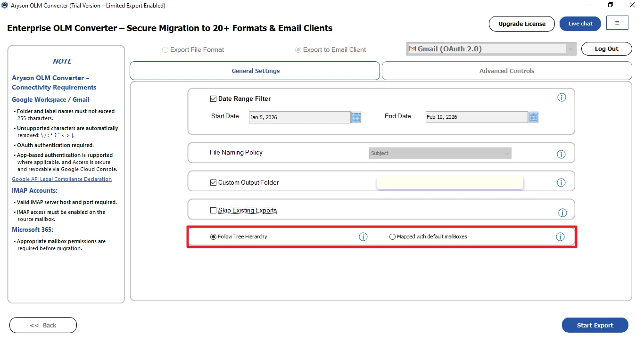Click the File Naming Policy info icon
644x343 pixels.
(561, 154)
